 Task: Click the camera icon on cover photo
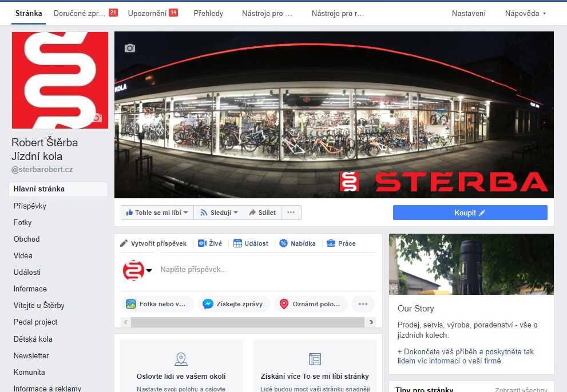coord(130,48)
